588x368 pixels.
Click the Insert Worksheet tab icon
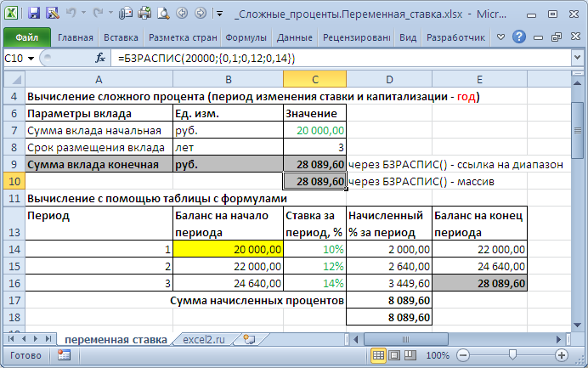[249, 339]
